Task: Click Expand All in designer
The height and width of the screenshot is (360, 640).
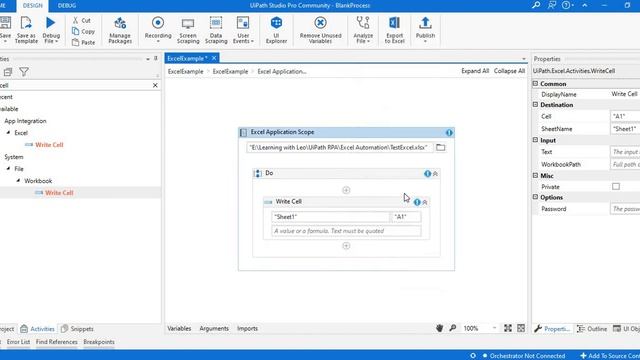Action: pos(475,71)
